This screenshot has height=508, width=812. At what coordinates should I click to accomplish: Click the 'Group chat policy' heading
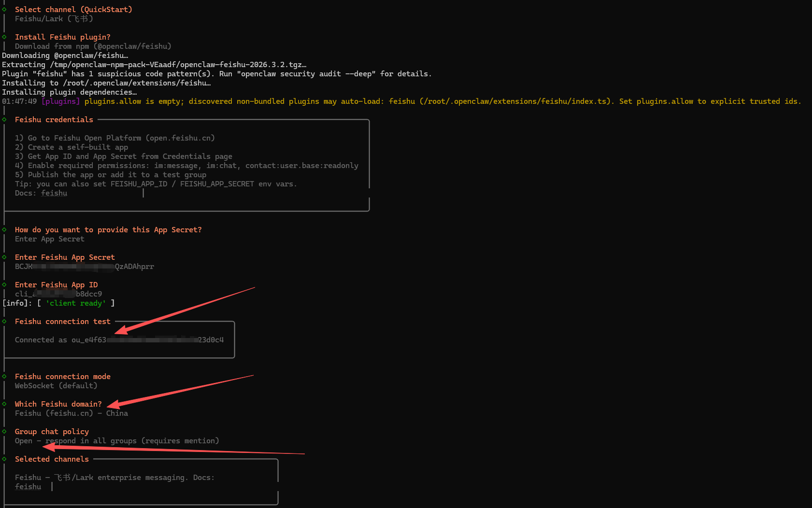point(52,431)
